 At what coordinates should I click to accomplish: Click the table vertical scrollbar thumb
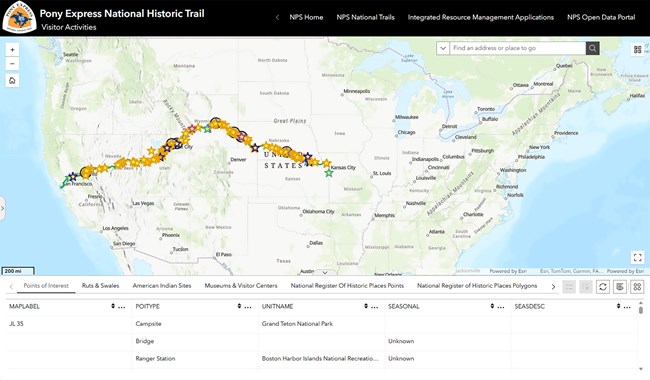(641, 310)
